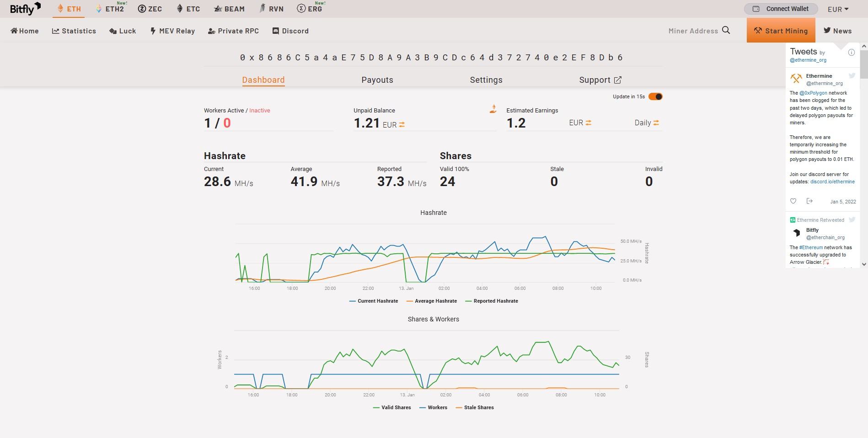Switch to the ETC pool

(x=188, y=9)
